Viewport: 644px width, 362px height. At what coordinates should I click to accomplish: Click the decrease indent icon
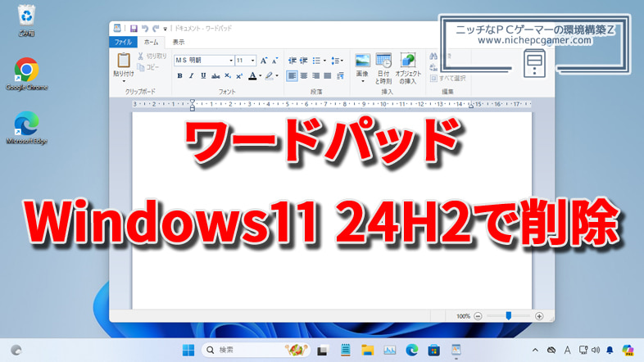[292, 61]
